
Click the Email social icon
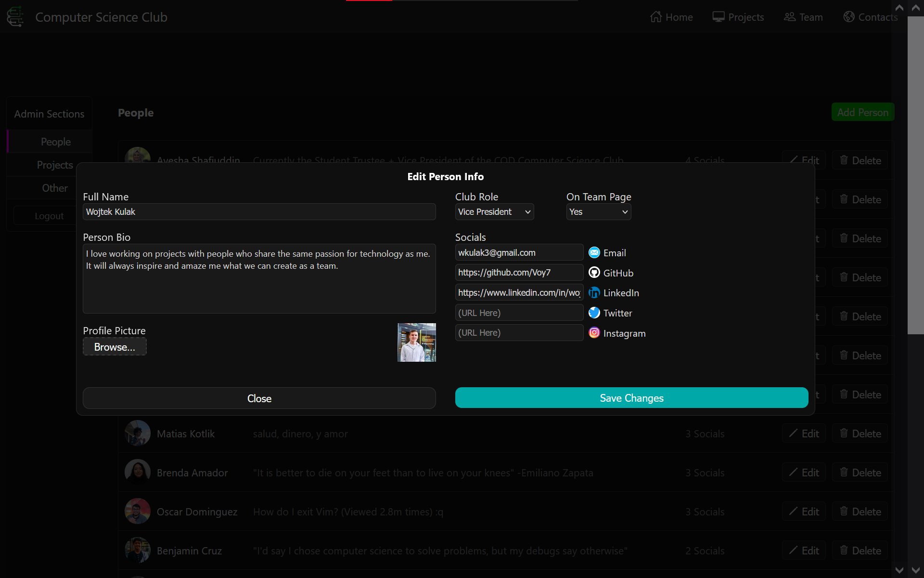(x=594, y=253)
